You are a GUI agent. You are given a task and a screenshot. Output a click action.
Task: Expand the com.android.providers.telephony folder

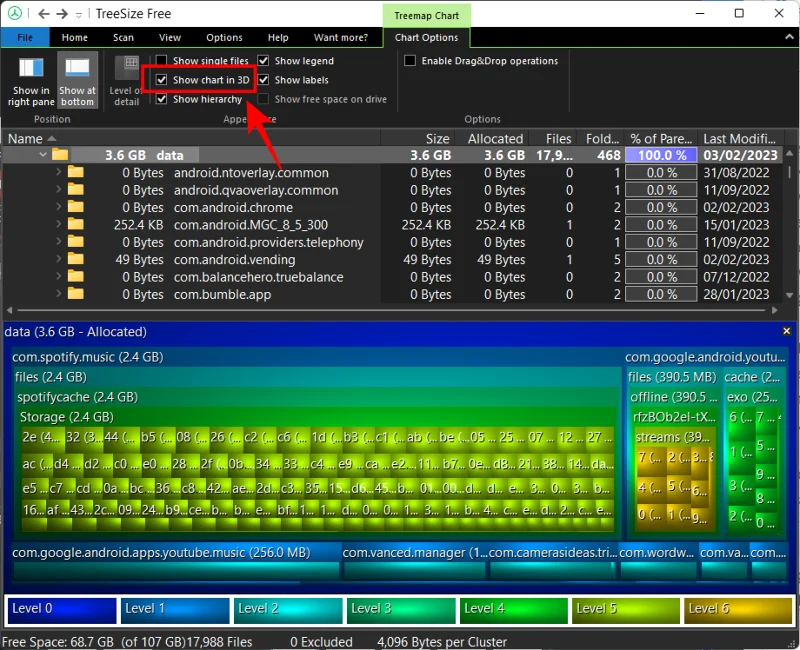[x=58, y=242]
